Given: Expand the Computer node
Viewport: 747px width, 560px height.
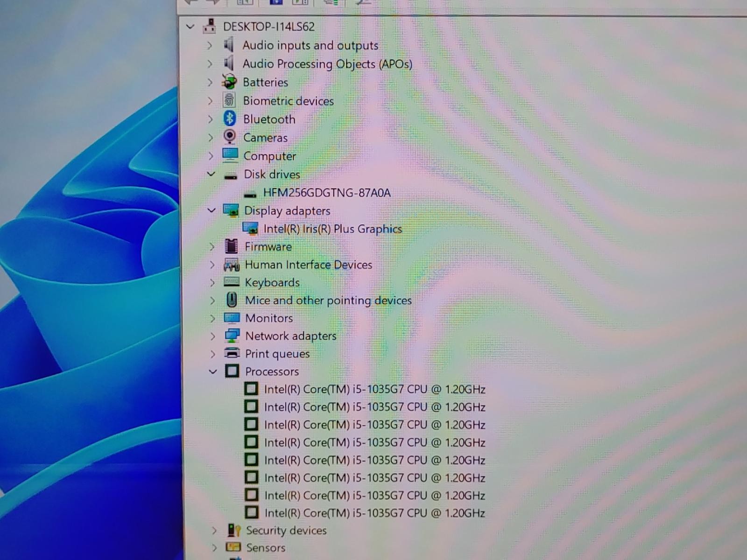Looking at the screenshot, I should (211, 156).
